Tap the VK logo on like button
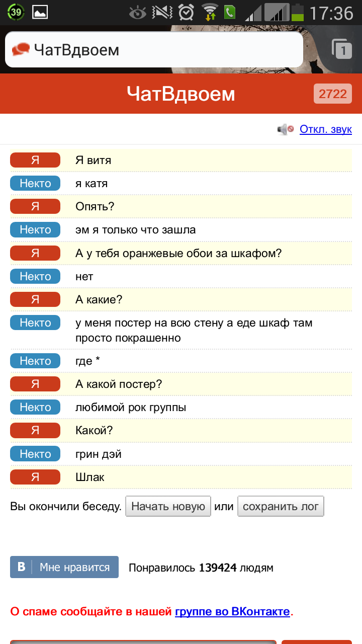 22,567
